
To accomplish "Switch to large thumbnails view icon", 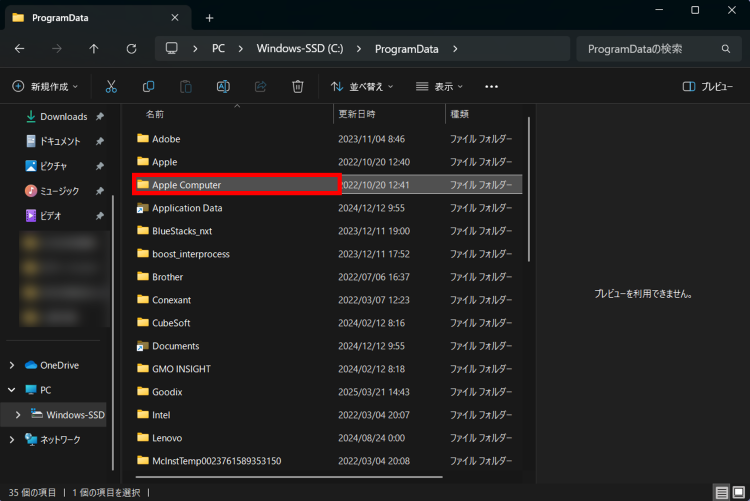I will click(739, 492).
